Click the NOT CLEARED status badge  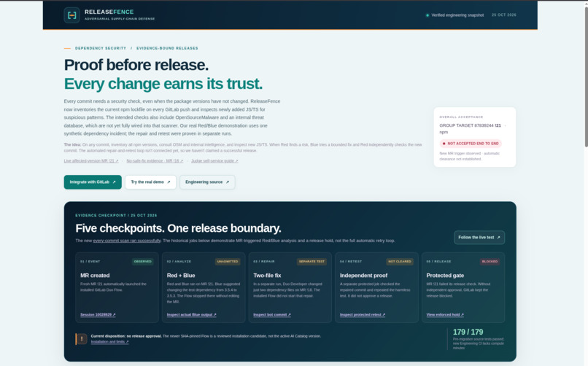coord(400,262)
